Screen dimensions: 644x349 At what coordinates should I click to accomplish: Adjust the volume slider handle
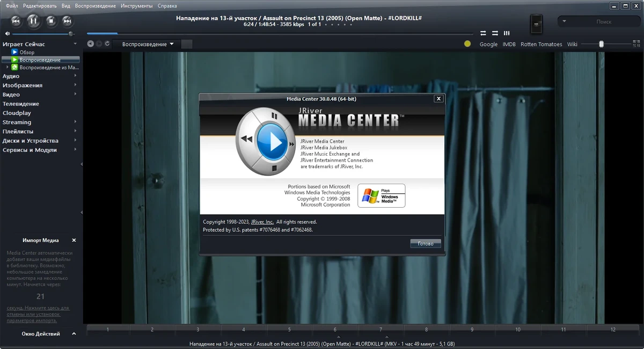[x=70, y=33]
